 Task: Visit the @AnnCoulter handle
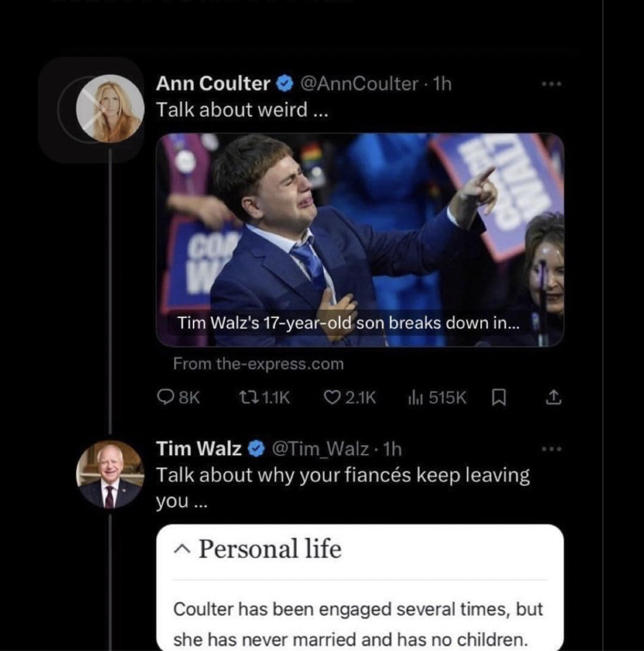359,84
